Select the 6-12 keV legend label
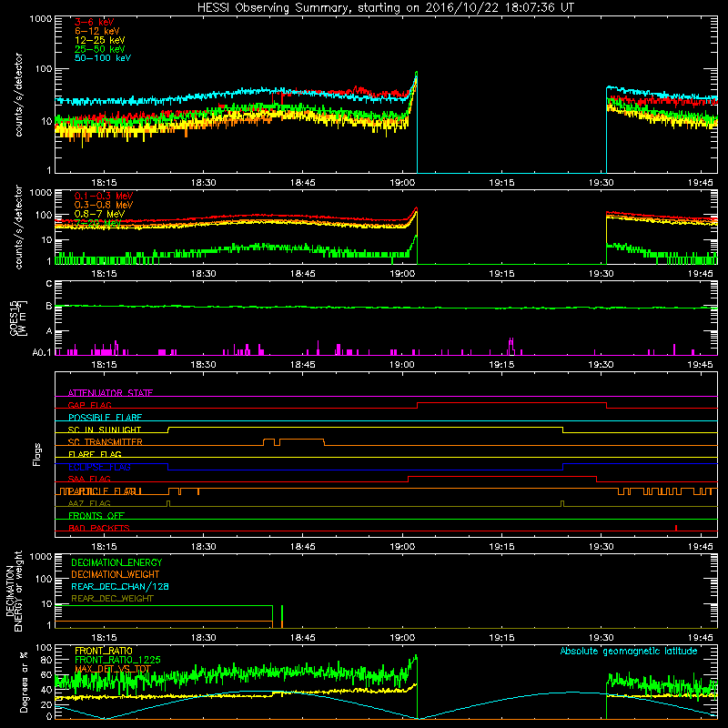This screenshot has height=728, width=728. (x=97, y=31)
